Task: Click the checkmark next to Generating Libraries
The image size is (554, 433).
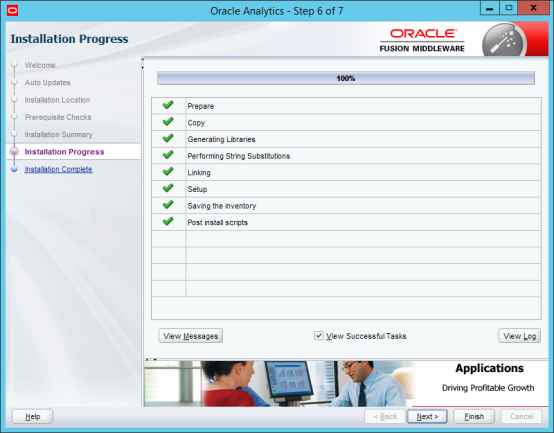Action: [x=168, y=138]
